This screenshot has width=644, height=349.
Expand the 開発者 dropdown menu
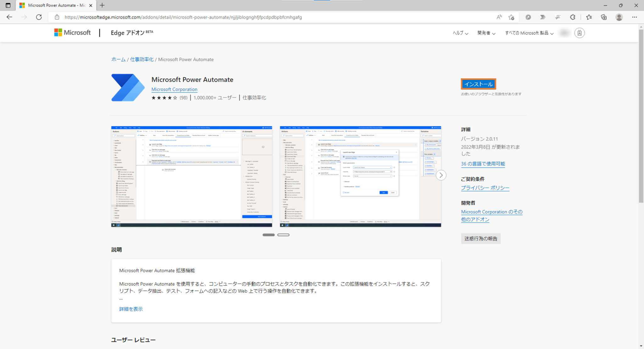(x=486, y=33)
